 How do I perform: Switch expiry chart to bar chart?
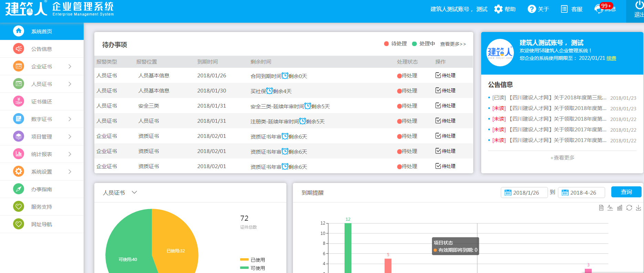click(620, 208)
